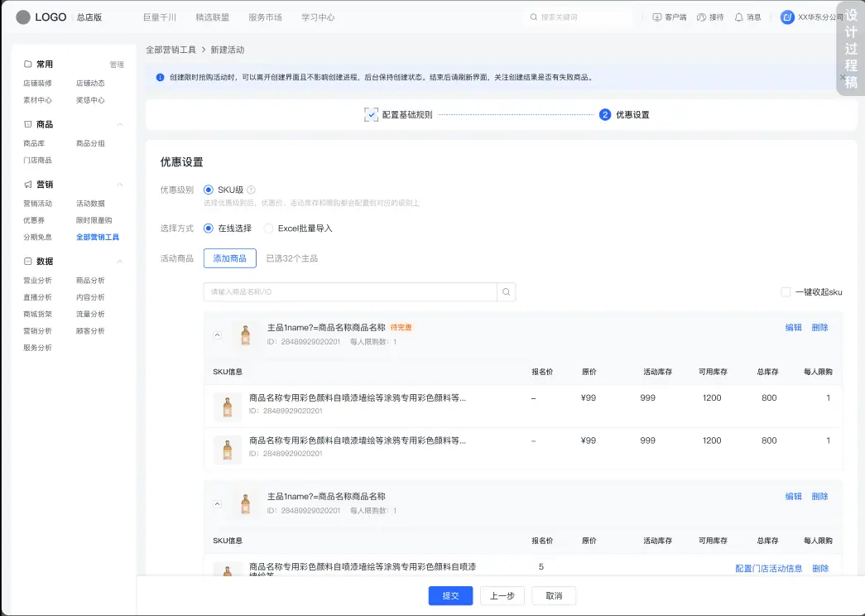Click 删除 for the 待完善 product
Viewport: 865px width, 616px height.
pyautogui.click(x=819, y=327)
